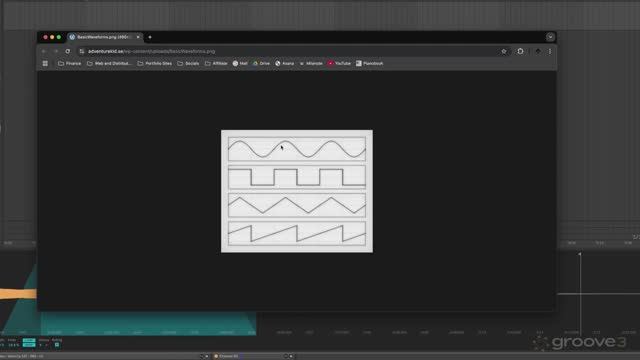The width and height of the screenshot is (640, 360).
Task: Close the BasicWaveforms.png tab
Action: (x=138, y=37)
